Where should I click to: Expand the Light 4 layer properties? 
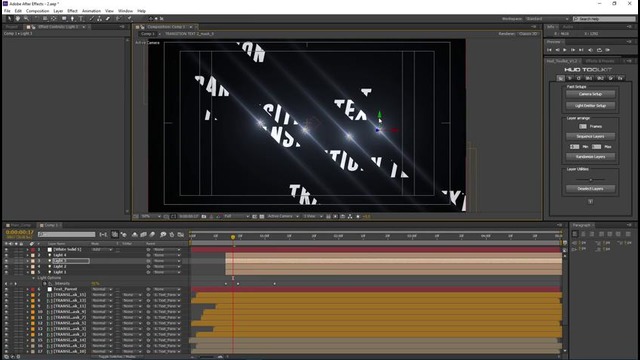click(x=28, y=255)
